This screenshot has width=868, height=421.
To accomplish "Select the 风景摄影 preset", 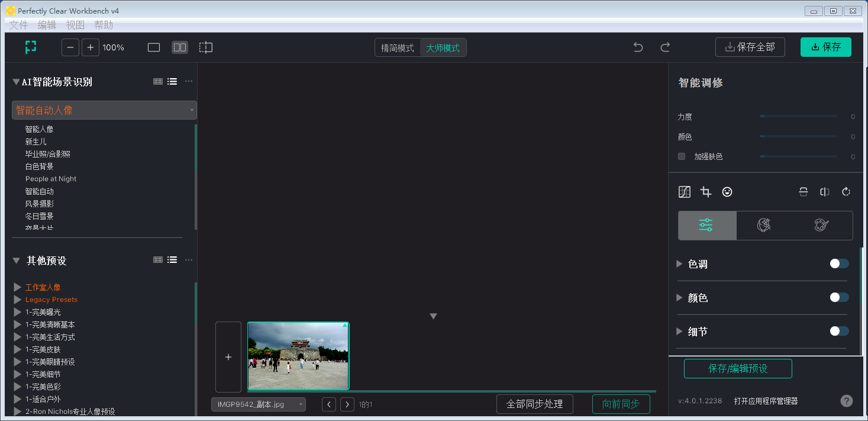I will click(x=39, y=204).
